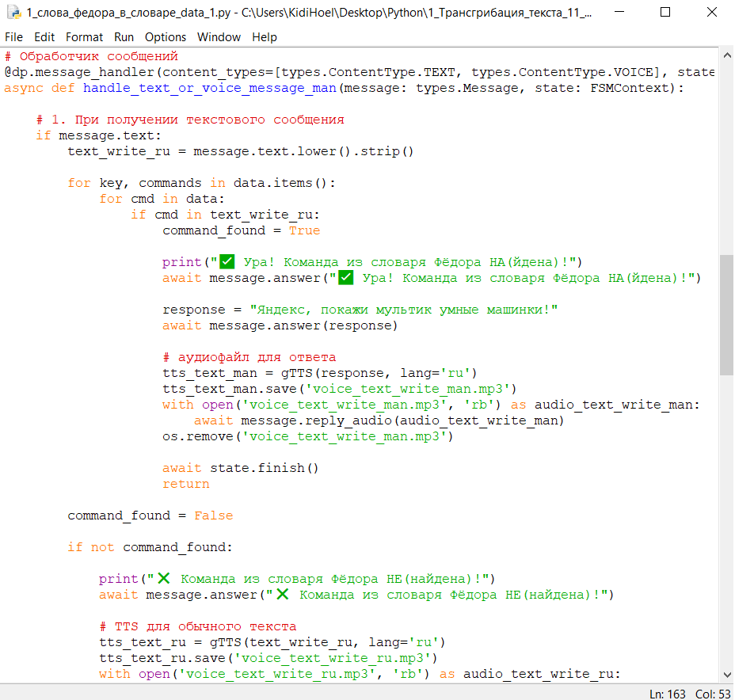Viewport: 735px width, 700px height.
Task: Open the Edit menu
Action: pyautogui.click(x=44, y=37)
